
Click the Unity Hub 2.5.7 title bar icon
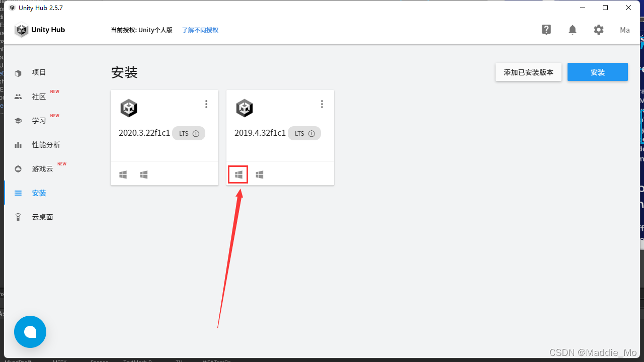click(x=12, y=8)
